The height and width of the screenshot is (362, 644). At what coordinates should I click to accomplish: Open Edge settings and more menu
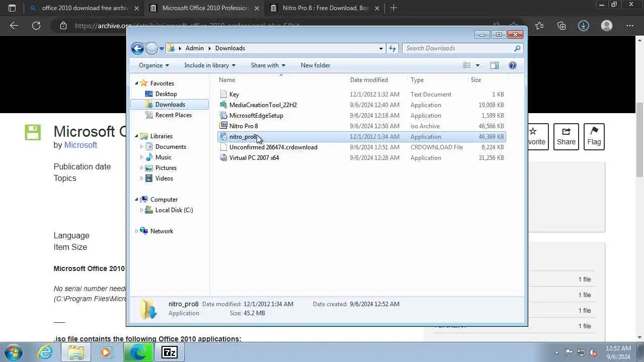(629, 26)
